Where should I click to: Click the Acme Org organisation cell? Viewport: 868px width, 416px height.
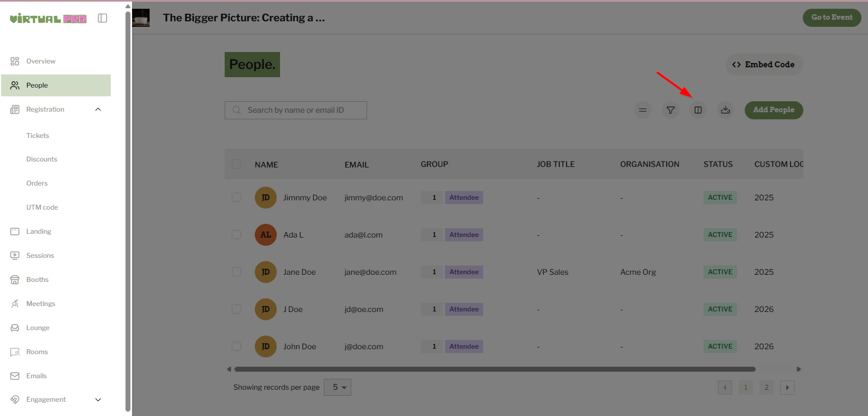[x=638, y=272]
